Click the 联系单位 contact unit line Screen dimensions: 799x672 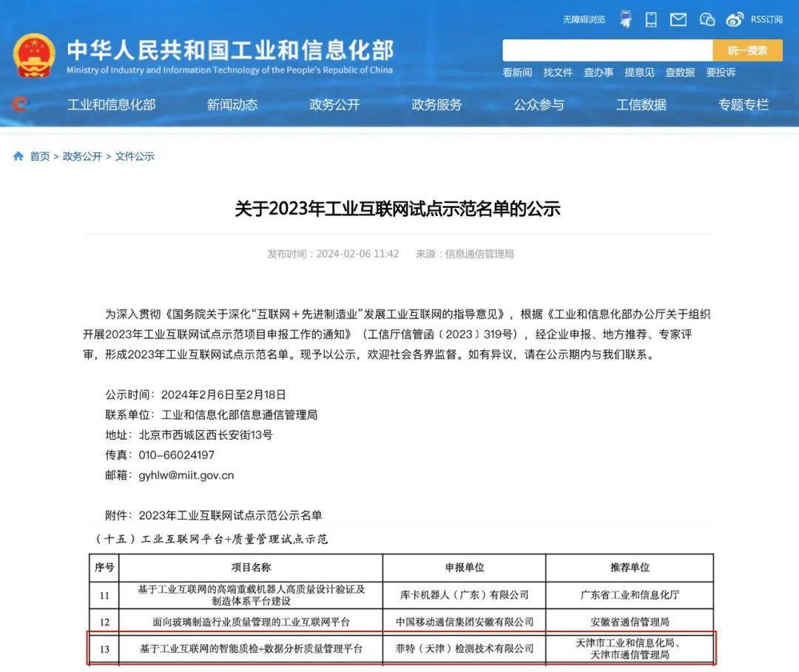(212, 414)
